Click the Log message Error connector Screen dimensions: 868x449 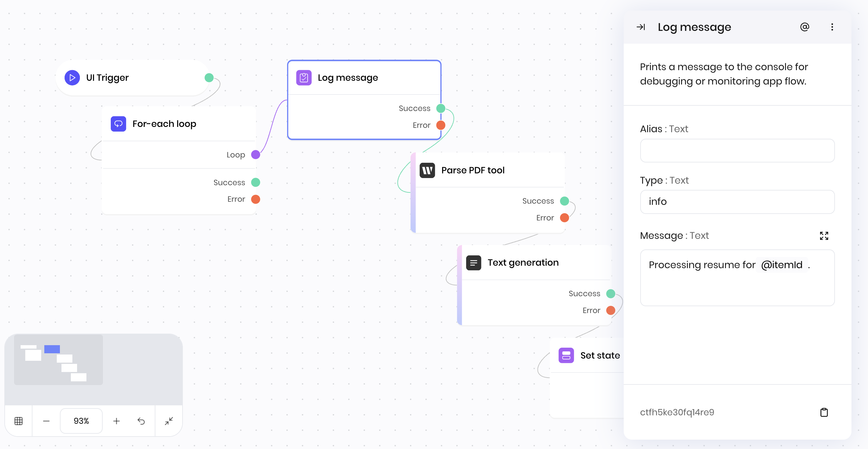click(x=441, y=125)
